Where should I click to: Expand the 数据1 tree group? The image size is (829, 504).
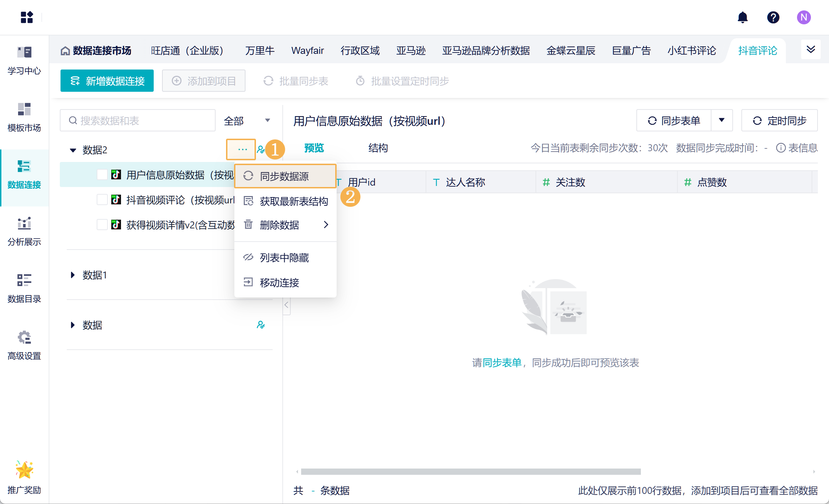[73, 275]
